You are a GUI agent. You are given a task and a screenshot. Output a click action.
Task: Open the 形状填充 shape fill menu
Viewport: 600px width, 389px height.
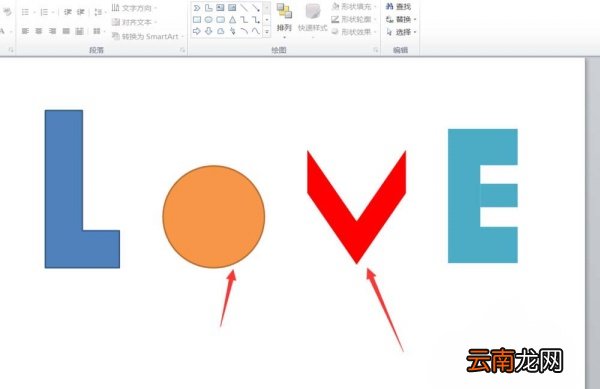[x=354, y=7]
